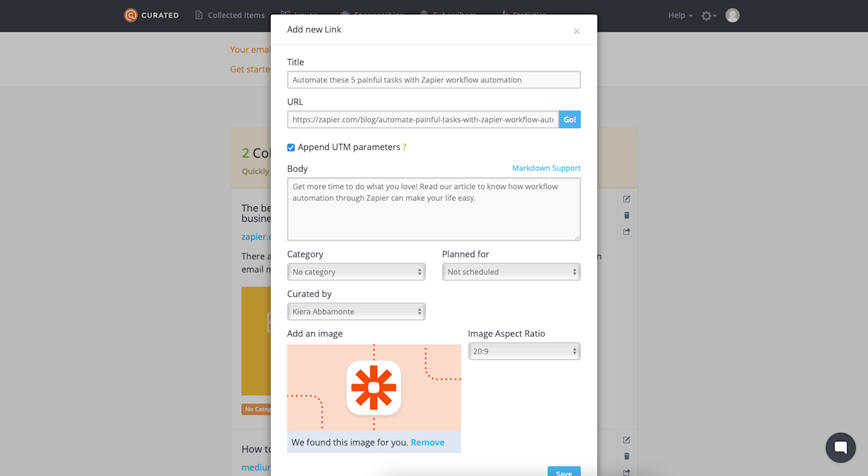
Task: Uncheck Append UTM parameters checkbox
Action: 291,148
